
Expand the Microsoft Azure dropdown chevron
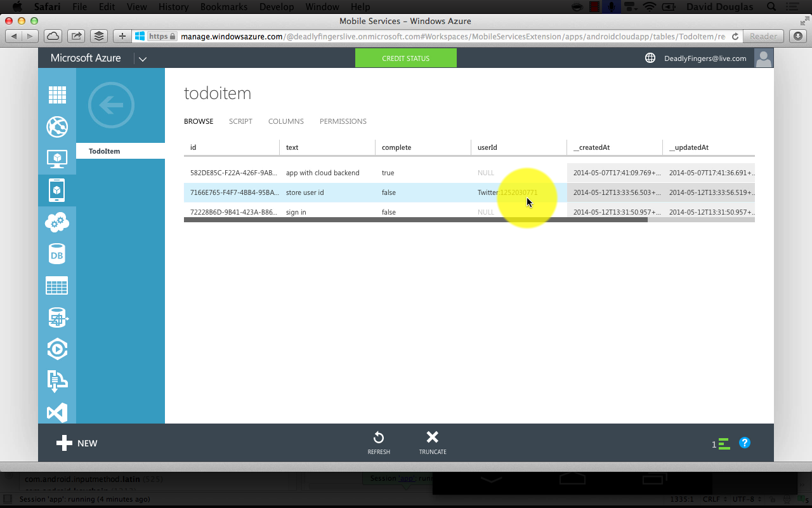143,58
